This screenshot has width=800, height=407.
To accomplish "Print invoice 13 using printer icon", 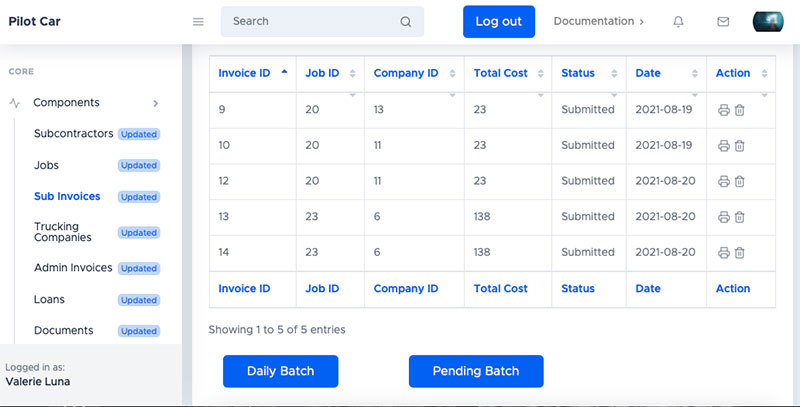I will tap(724, 217).
